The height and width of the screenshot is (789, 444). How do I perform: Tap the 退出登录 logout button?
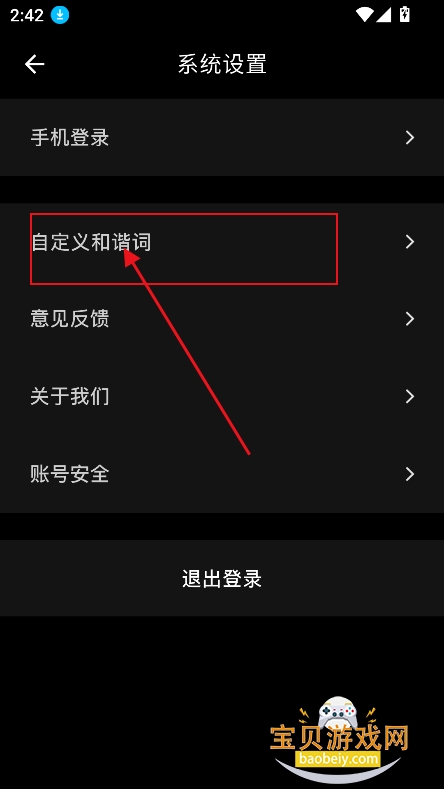click(222, 578)
